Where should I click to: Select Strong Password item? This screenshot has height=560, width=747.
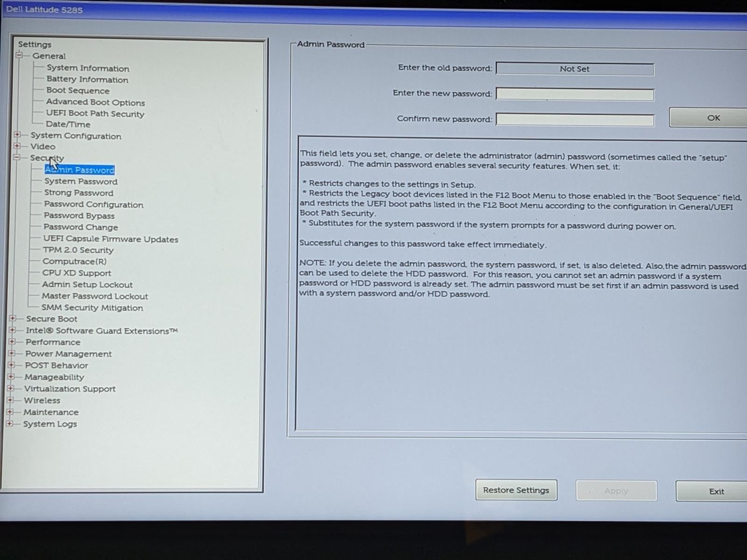coord(78,193)
